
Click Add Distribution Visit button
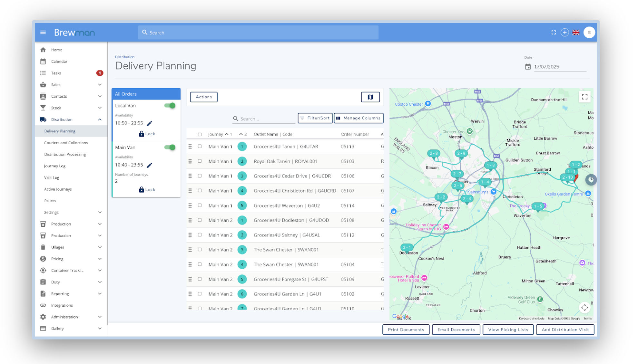(565, 330)
